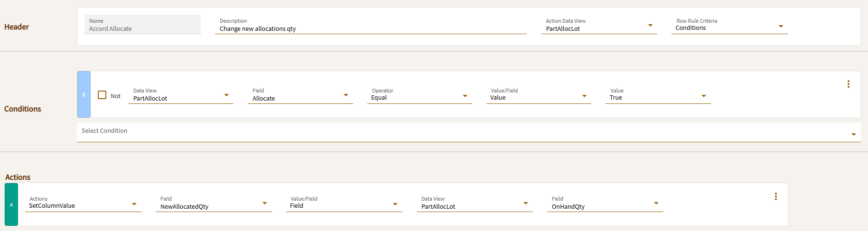Viewport: 868px width, 231px height.
Task: Expand the Action Data View dropdown
Action: 650,26
